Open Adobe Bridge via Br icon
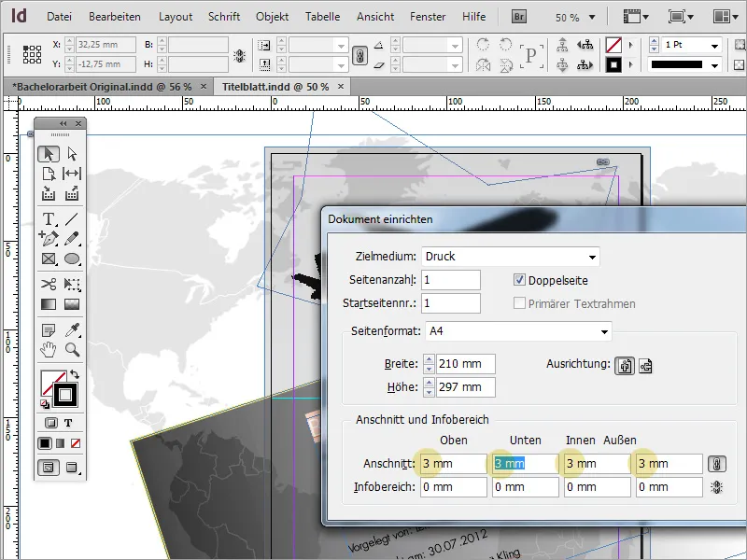This screenshot has width=747, height=560. point(519,17)
